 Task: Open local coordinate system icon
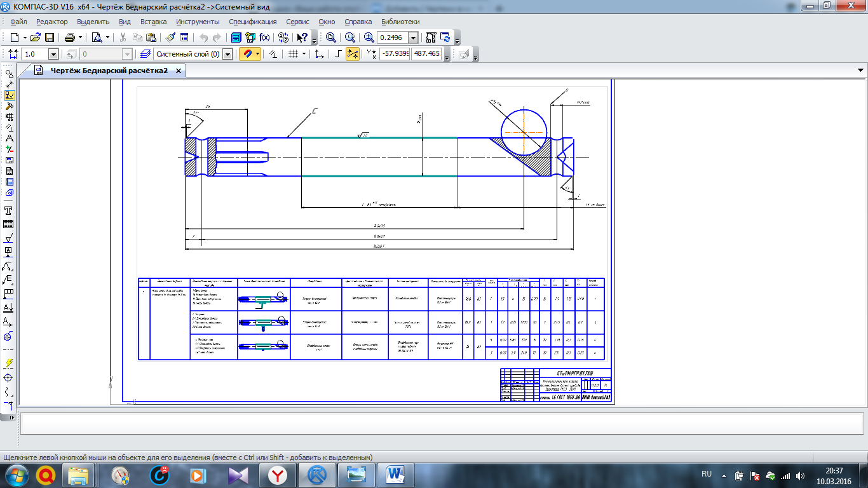point(320,54)
